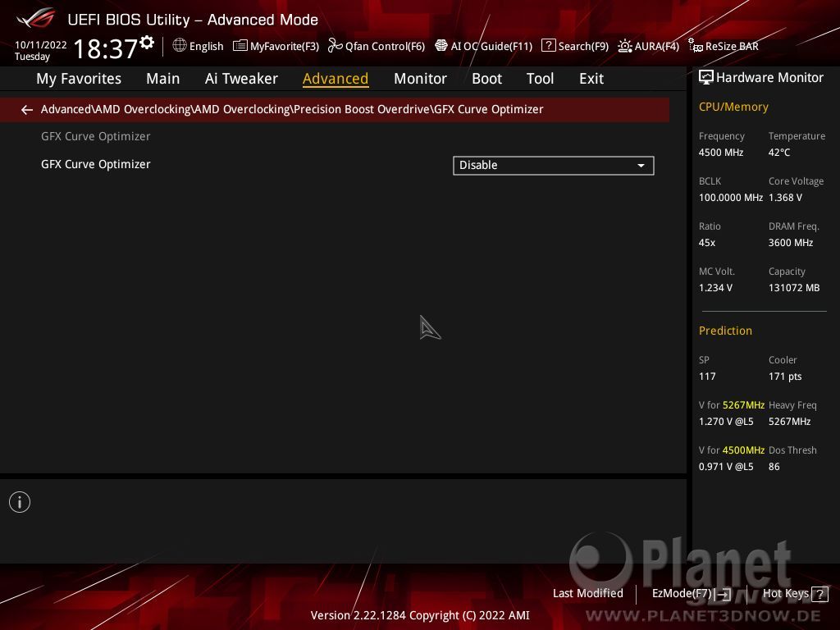
Task: Show the Hot Keys list
Action: pos(795,594)
